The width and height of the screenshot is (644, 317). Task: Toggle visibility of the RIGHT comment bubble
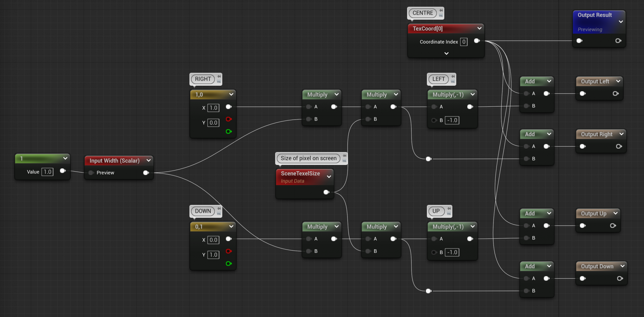click(219, 81)
